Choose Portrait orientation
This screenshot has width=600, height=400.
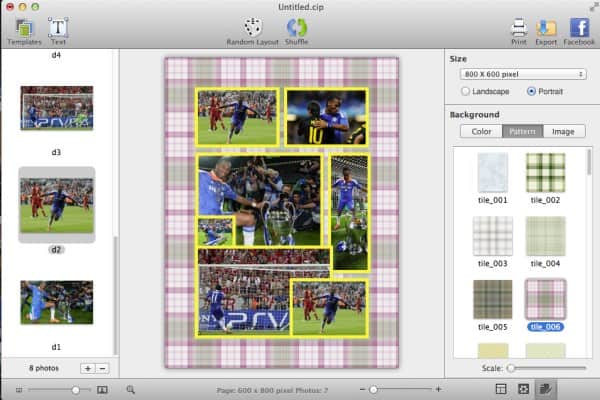coord(531,92)
